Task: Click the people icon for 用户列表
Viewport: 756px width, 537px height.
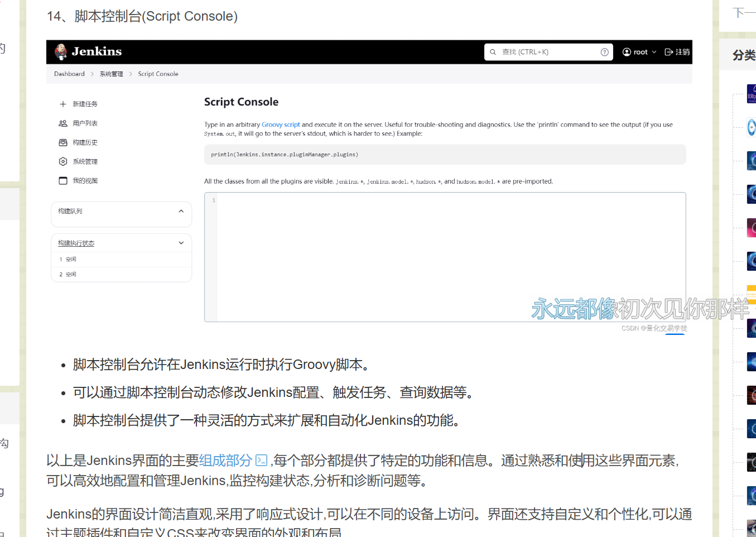Action: coord(63,123)
